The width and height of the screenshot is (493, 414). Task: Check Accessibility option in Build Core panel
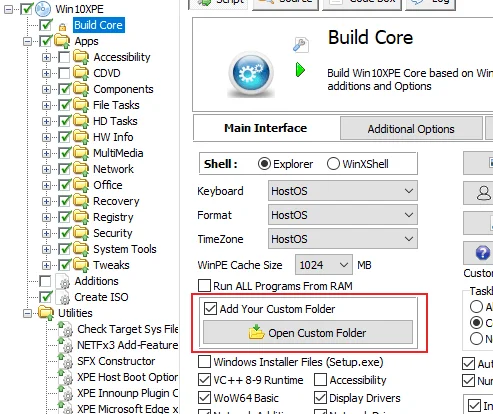[320, 380]
